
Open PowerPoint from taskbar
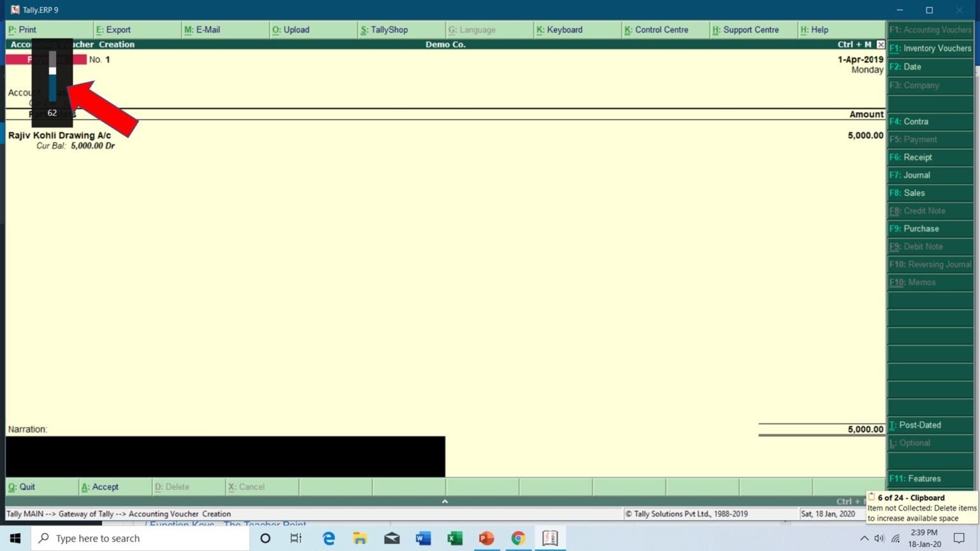point(486,538)
